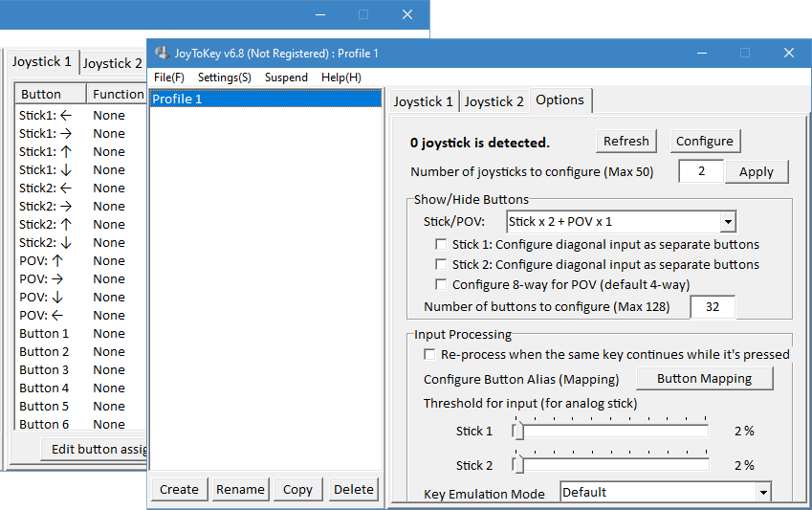Click the Copy profile button
This screenshot has width=812, height=510.
[x=297, y=489]
